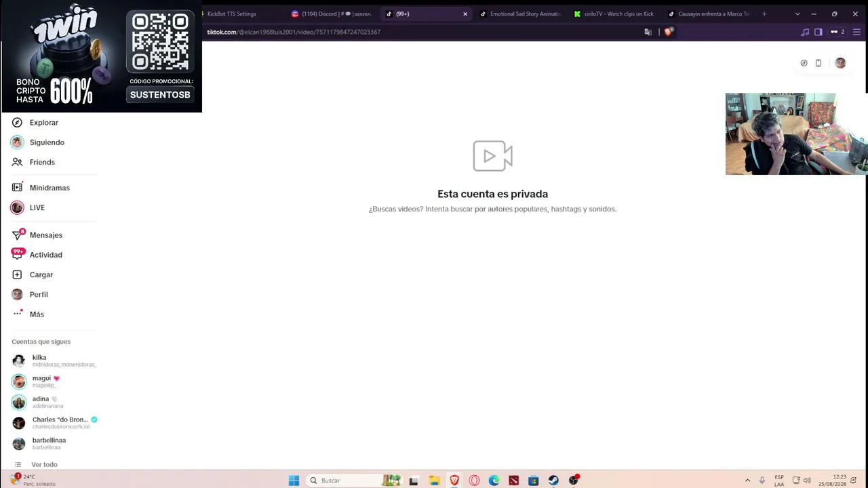Viewport: 868px width, 488px height.
Task: Open the Brave music playlist icon
Action: click(x=805, y=32)
